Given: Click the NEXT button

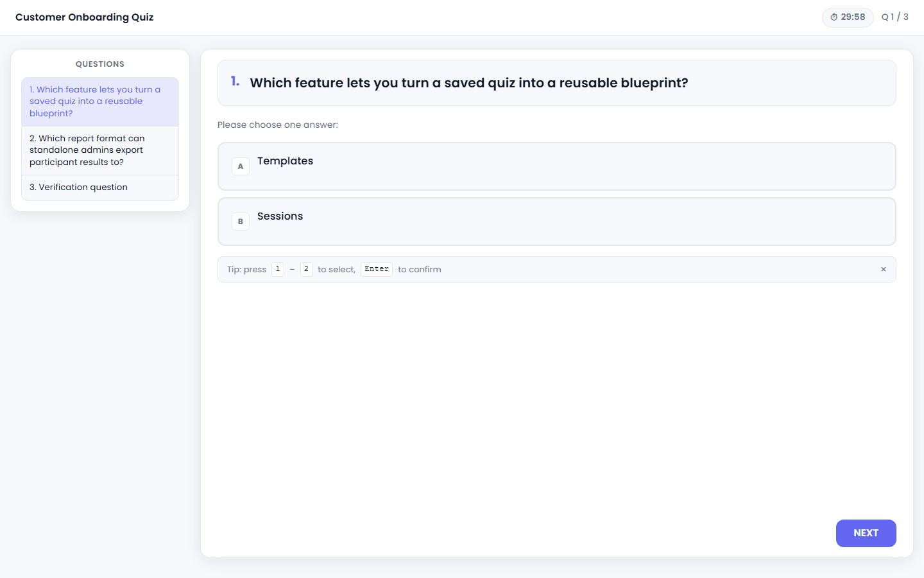Looking at the screenshot, I should 866,533.
